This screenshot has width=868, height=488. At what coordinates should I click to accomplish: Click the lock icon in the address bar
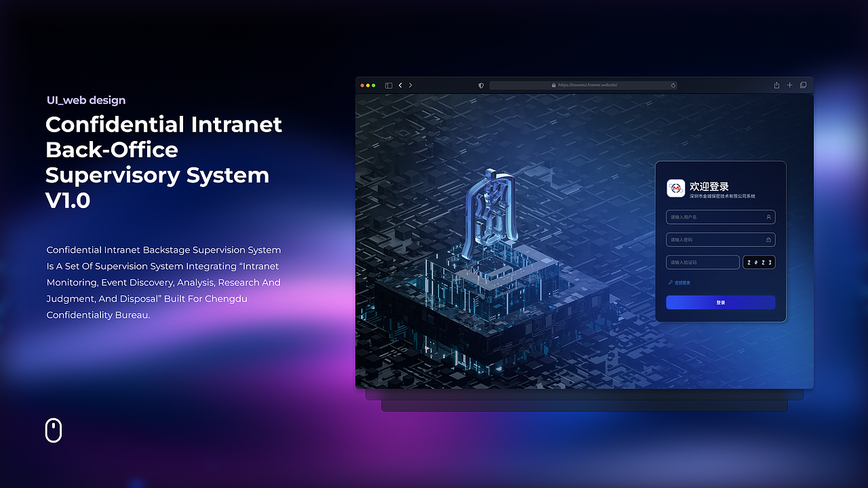tap(554, 85)
